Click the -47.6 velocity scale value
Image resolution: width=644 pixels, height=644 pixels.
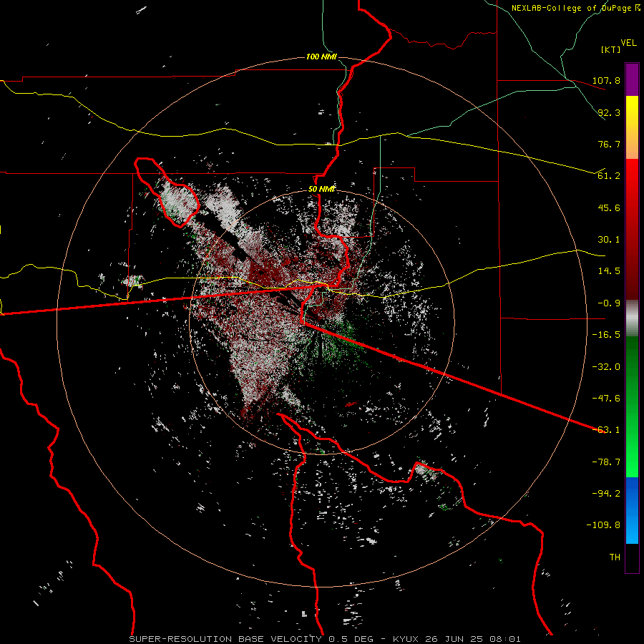pyautogui.click(x=606, y=399)
